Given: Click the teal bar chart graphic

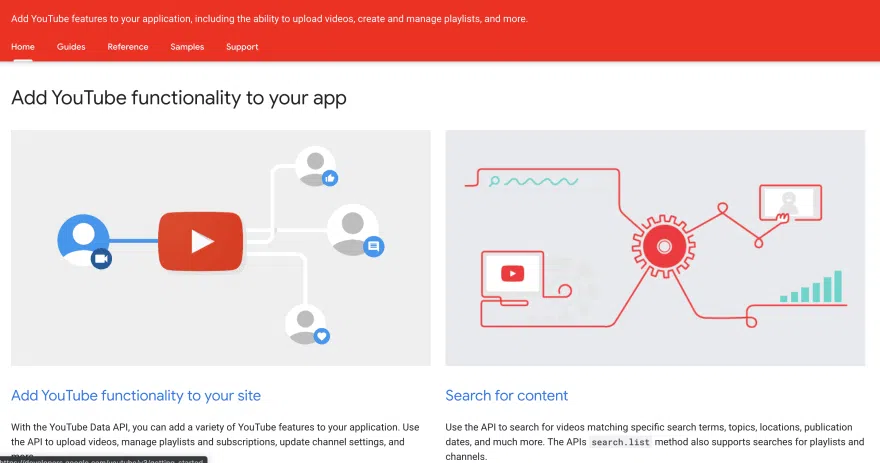Looking at the screenshot, I should (x=812, y=287).
